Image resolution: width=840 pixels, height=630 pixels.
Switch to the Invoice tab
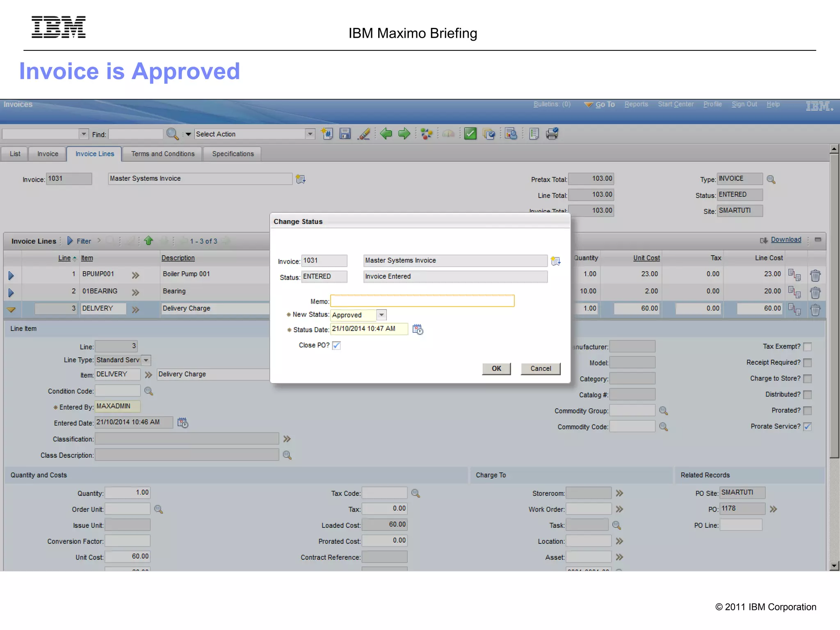(x=48, y=154)
